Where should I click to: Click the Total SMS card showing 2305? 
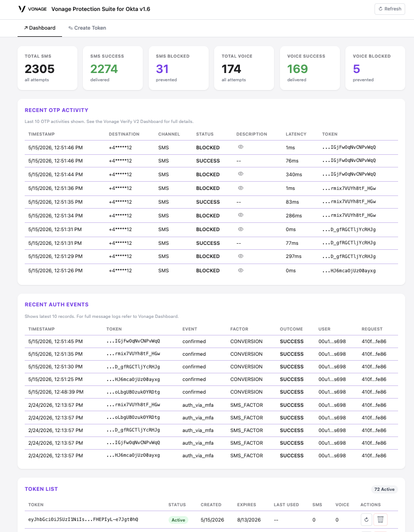(x=48, y=68)
